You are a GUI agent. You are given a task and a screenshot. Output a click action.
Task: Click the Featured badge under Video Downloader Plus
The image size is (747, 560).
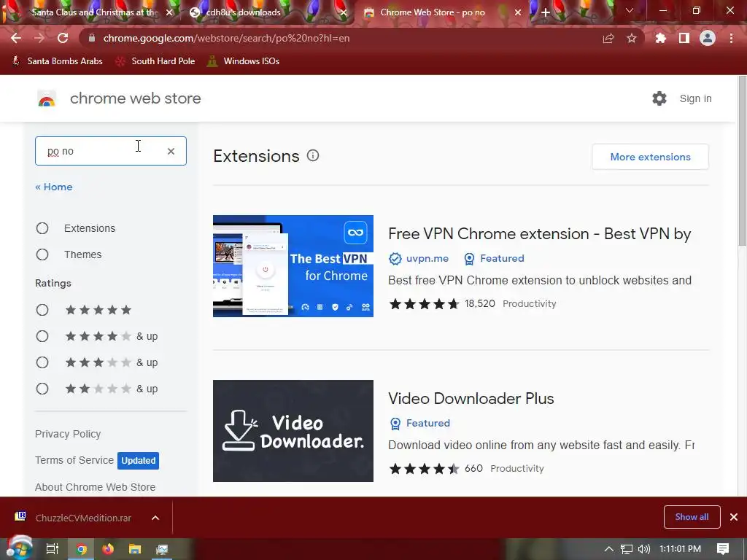click(420, 423)
